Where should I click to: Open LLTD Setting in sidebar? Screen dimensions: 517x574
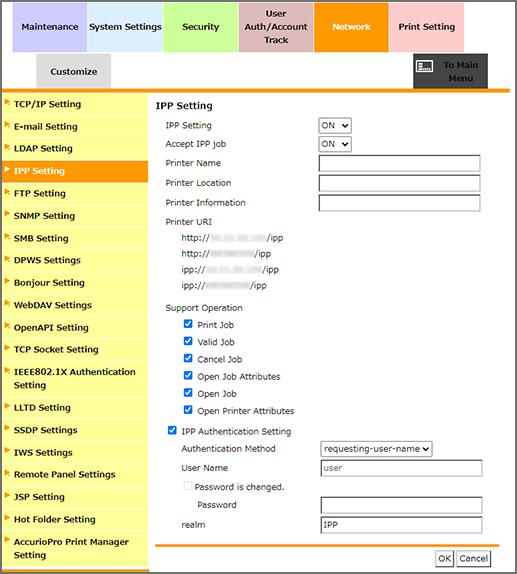pyautogui.click(x=75, y=408)
